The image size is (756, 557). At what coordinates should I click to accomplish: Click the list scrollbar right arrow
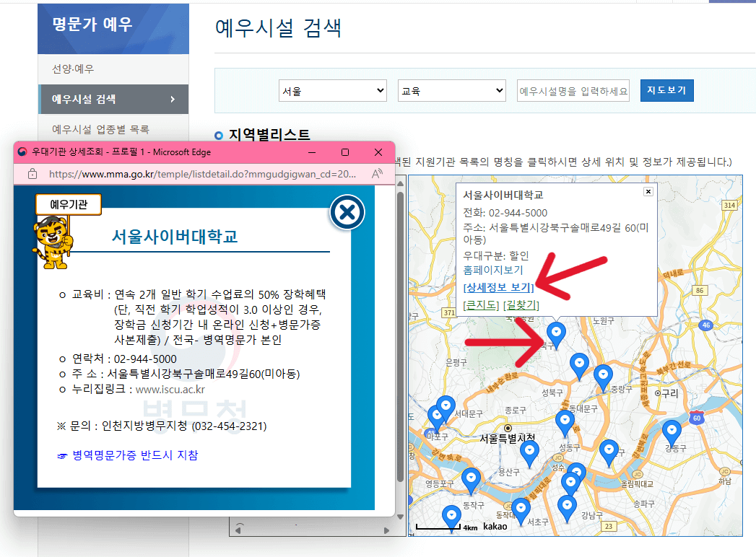click(386, 530)
